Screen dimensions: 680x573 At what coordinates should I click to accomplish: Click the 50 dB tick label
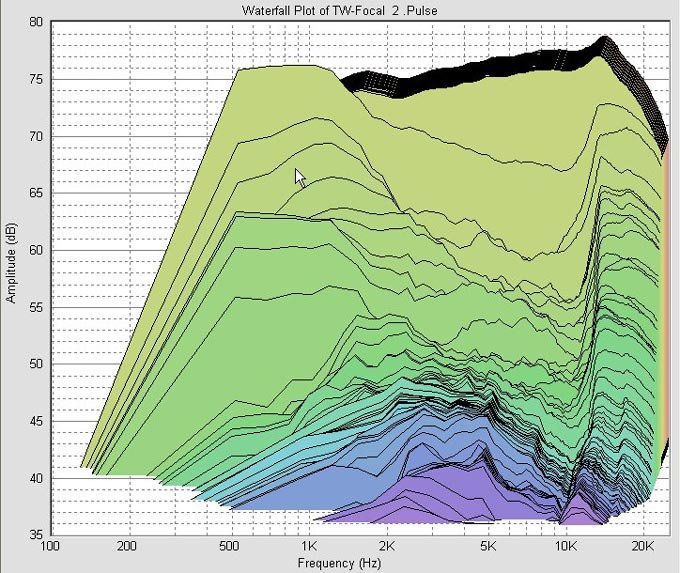click(x=36, y=364)
